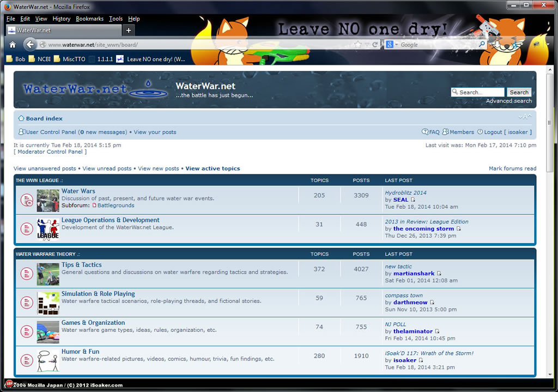
Task: Click the League Operations thumbnail image
Action: click(x=48, y=230)
